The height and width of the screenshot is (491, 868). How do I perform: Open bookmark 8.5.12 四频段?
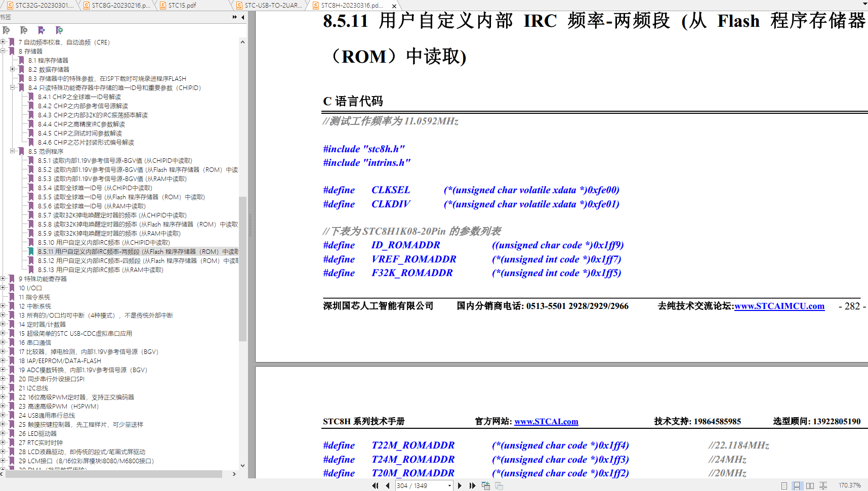point(138,260)
